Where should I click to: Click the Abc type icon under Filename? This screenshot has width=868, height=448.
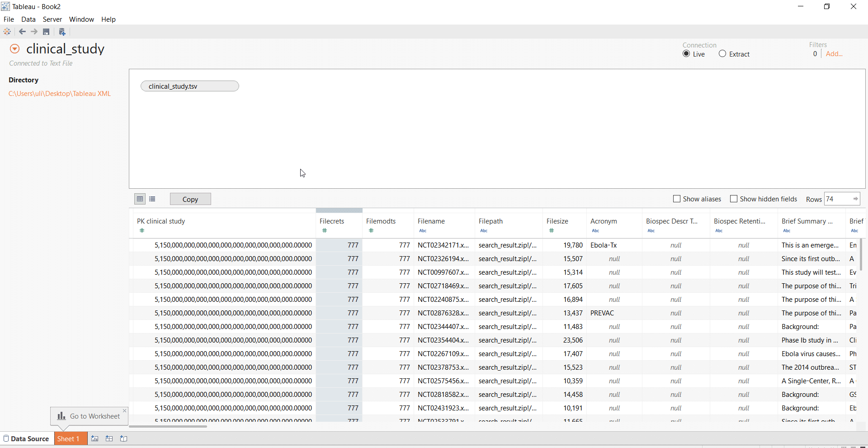click(423, 231)
